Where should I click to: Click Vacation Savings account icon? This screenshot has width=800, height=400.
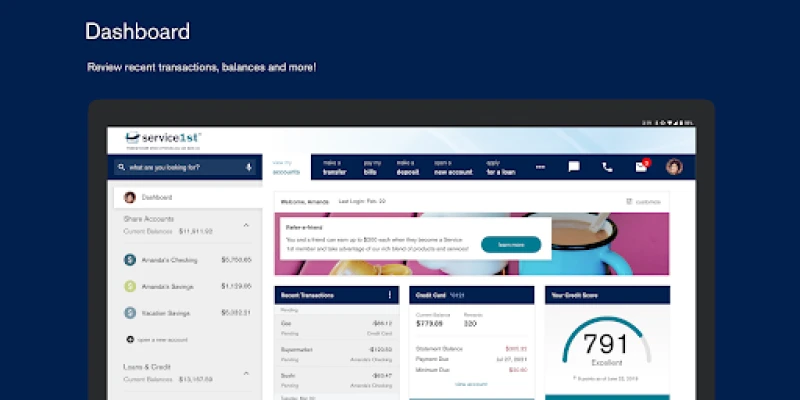click(130, 313)
